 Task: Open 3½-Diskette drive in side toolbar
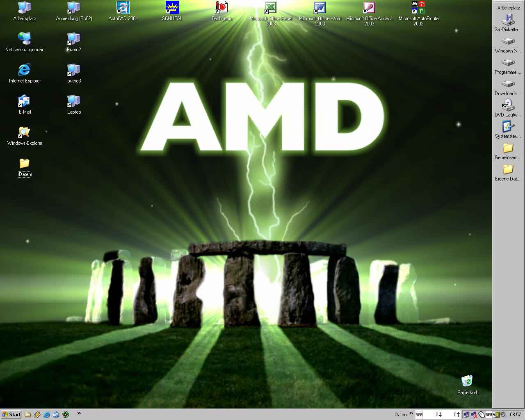click(508, 22)
